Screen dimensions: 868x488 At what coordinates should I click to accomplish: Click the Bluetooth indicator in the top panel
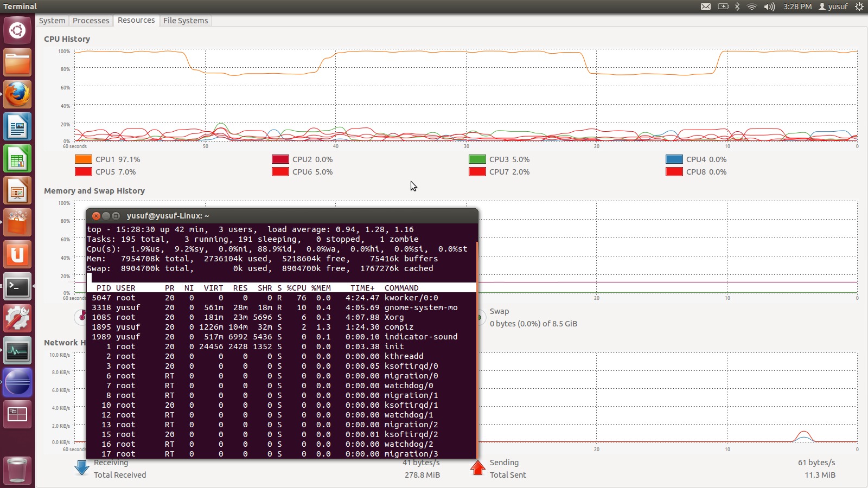[737, 7]
